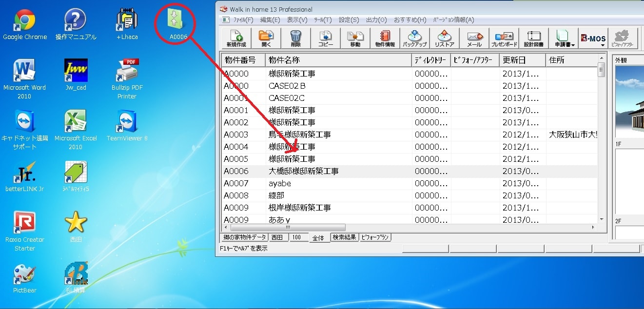This screenshot has height=309, width=644.
Task: Click the バックアップ (Backup) toolbar button
Action: [415, 38]
